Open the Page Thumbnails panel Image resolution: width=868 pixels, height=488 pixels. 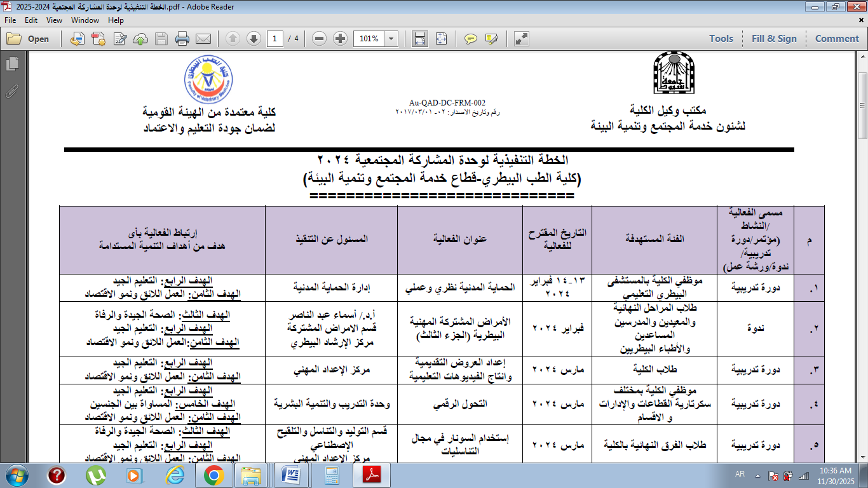pos(11,64)
